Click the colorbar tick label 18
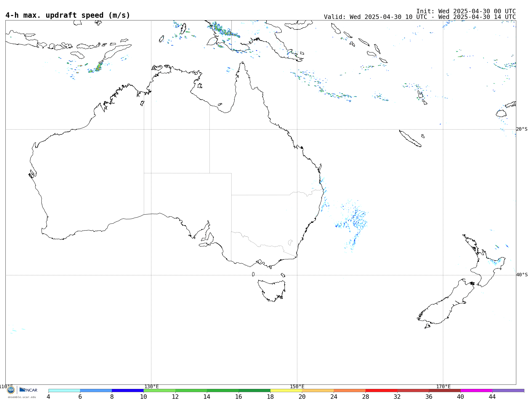 point(270,397)
